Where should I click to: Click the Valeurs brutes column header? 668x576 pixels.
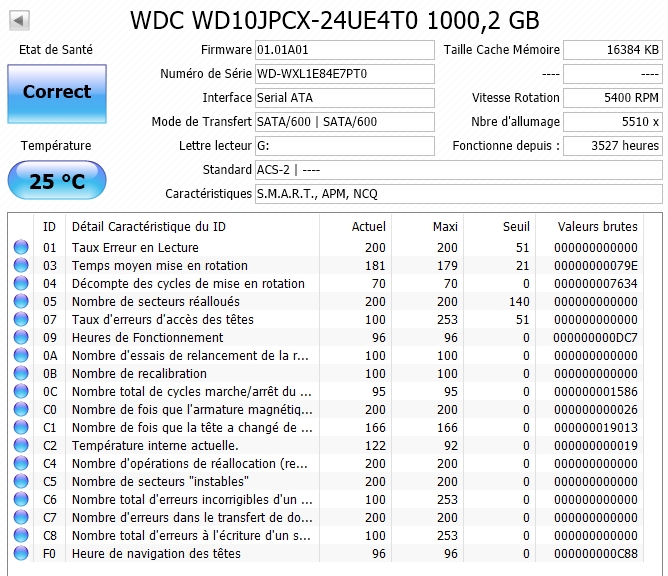click(x=590, y=227)
